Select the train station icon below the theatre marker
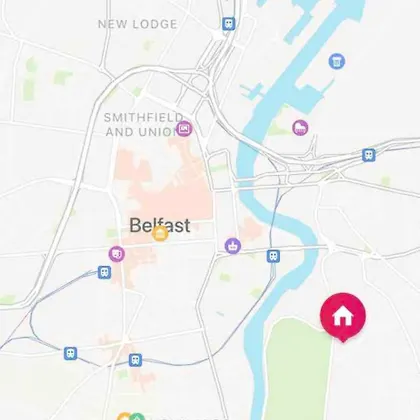Viewport: 420px width, 420px height. click(x=104, y=272)
